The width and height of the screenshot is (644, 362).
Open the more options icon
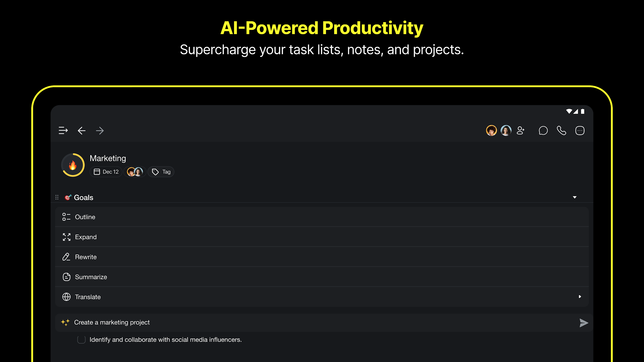580,130
